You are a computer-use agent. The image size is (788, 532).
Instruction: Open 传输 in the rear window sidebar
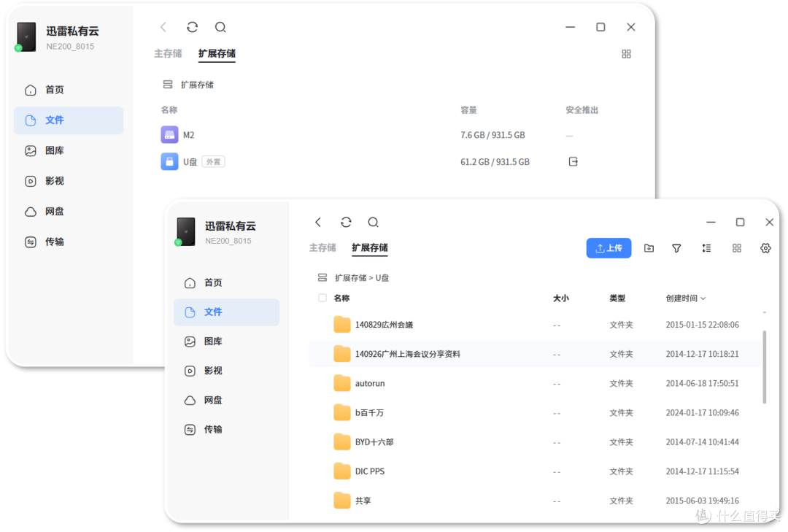pos(69,242)
